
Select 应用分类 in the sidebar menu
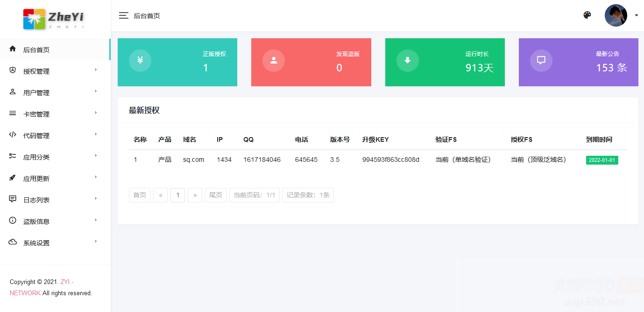35,156
